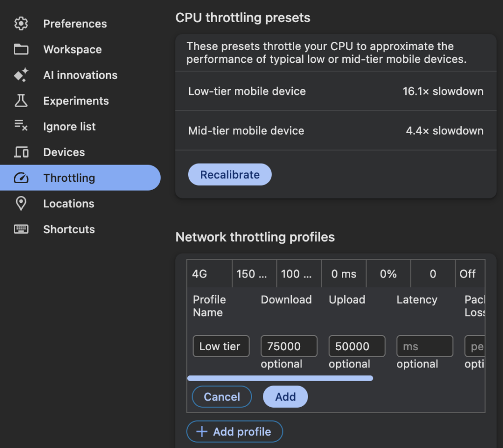Click Add to save the profile
The height and width of the screenshot is (448, 503).
pyautogui.click(x=285, y=397)
